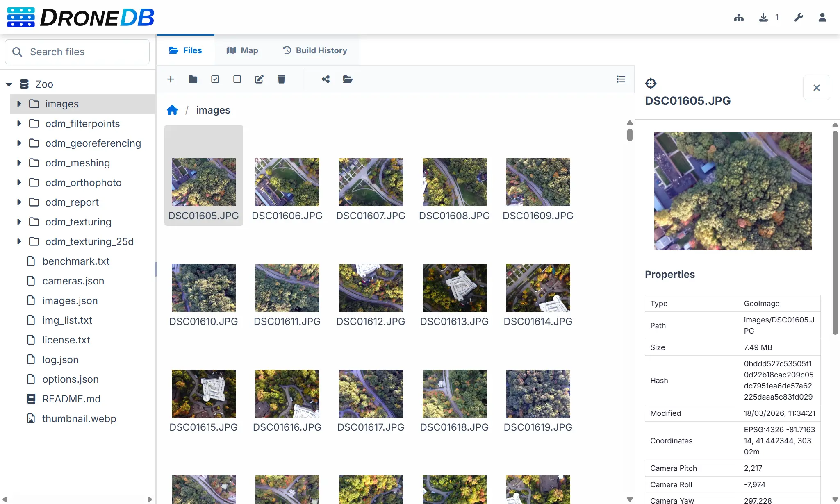840x504 pixels.
Task: Switch to the Map tab
Action: 242,50
